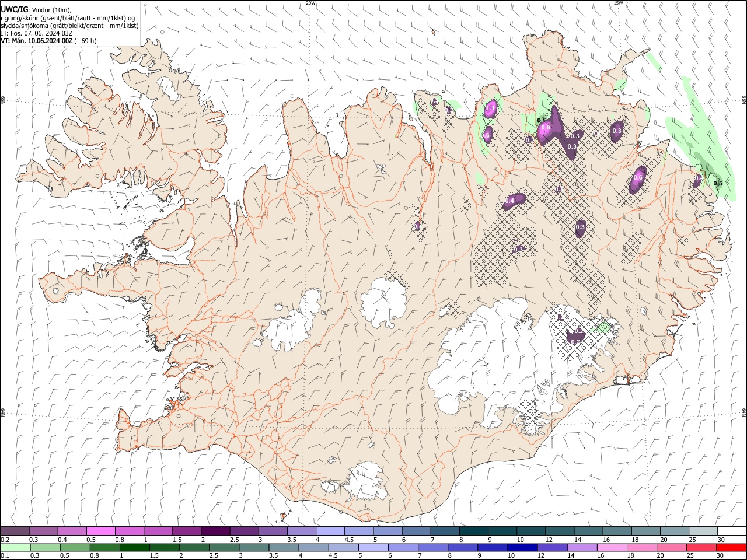Pick upper legend swatch labelled 0.4
The width and height of the screenshot is (747, 560).
pyautogui.click(x=72, y=531)
